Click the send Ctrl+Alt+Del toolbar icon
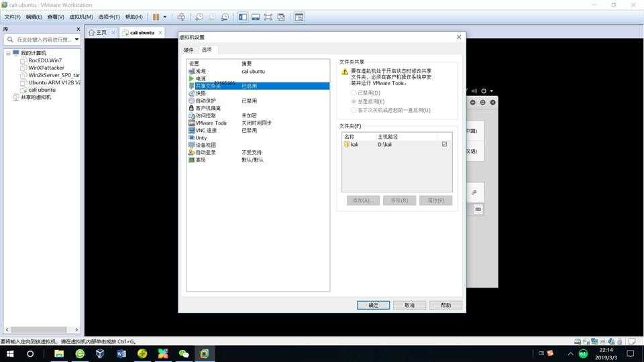 181,17
